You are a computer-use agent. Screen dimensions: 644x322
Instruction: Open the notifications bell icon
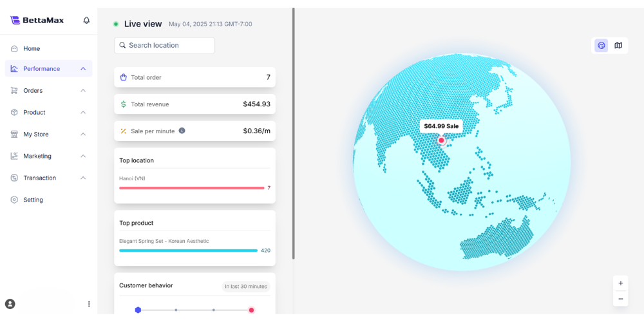coord(86,20)
